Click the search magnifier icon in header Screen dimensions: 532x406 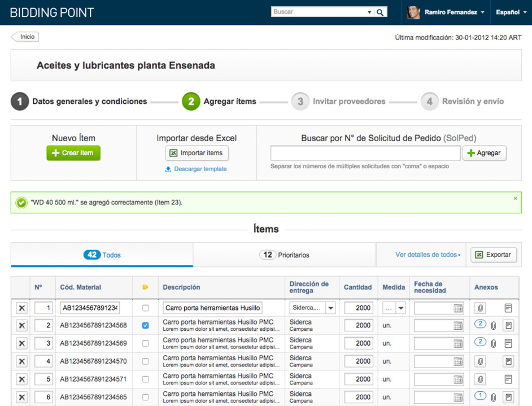380,12
